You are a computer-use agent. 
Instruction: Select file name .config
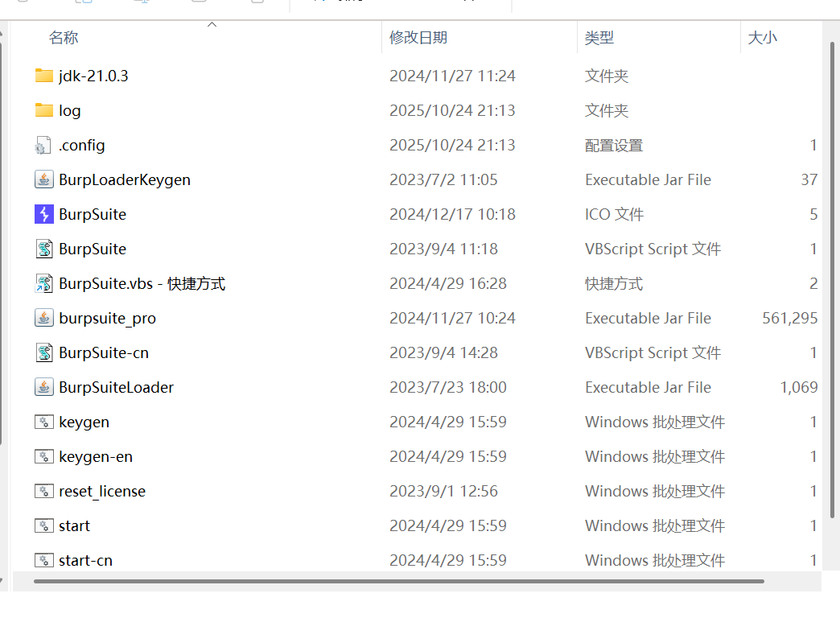pos(81,146)
